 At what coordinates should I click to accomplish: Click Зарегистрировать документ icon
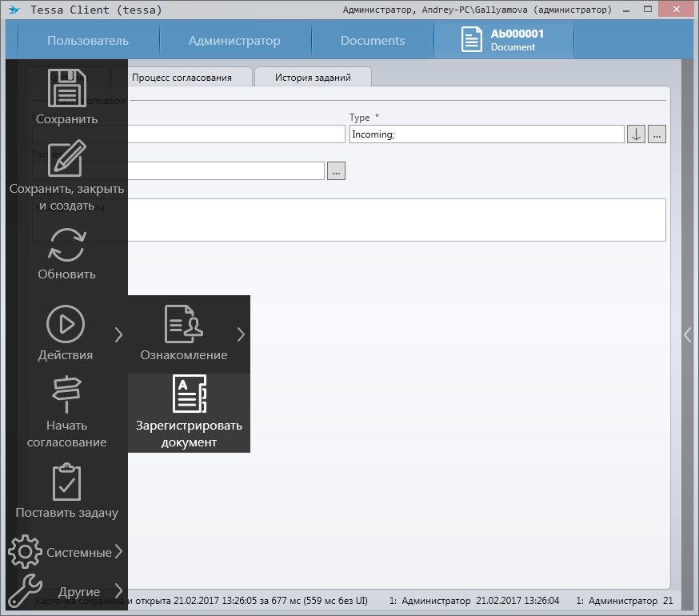[190, 394]
